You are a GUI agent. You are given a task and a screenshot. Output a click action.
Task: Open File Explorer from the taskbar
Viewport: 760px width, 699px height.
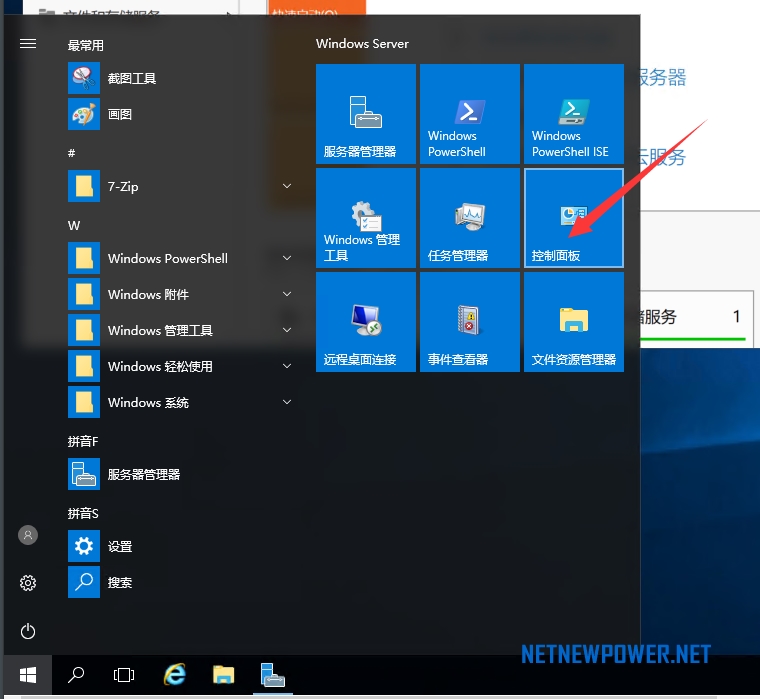tap(223, 675)
